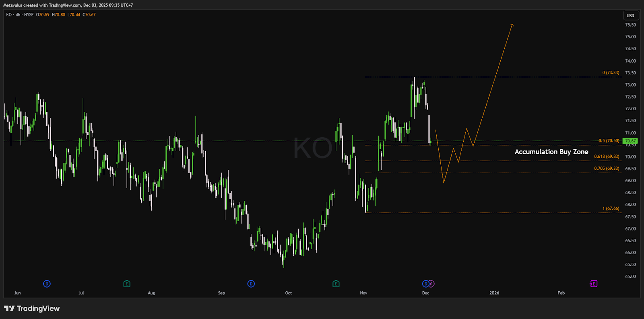Select the green 70.67 current price label
Screen dimensions: 644x319
630,141
